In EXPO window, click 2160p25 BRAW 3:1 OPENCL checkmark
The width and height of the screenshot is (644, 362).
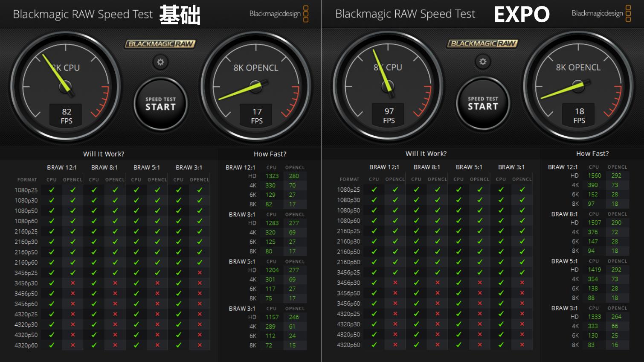(x=522, y=231)
